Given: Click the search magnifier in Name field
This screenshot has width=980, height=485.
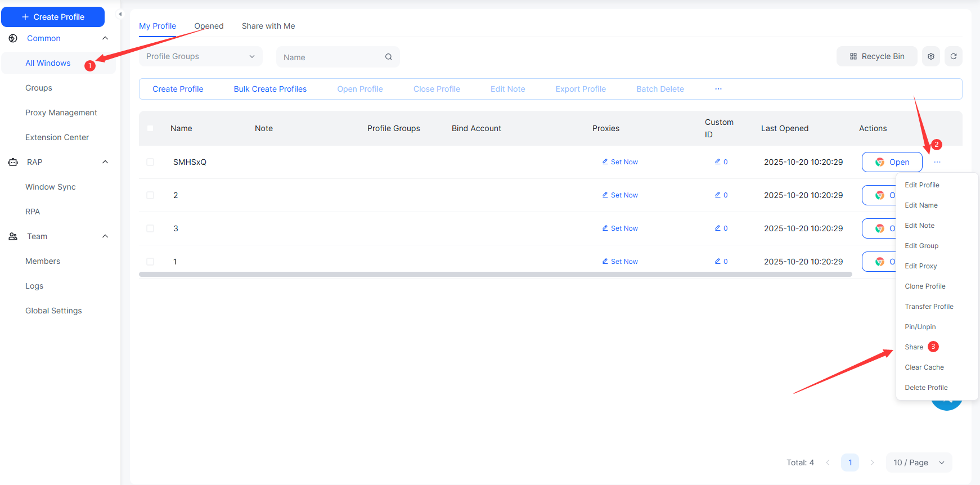Looking at the screenshot, I should point(388,57).
